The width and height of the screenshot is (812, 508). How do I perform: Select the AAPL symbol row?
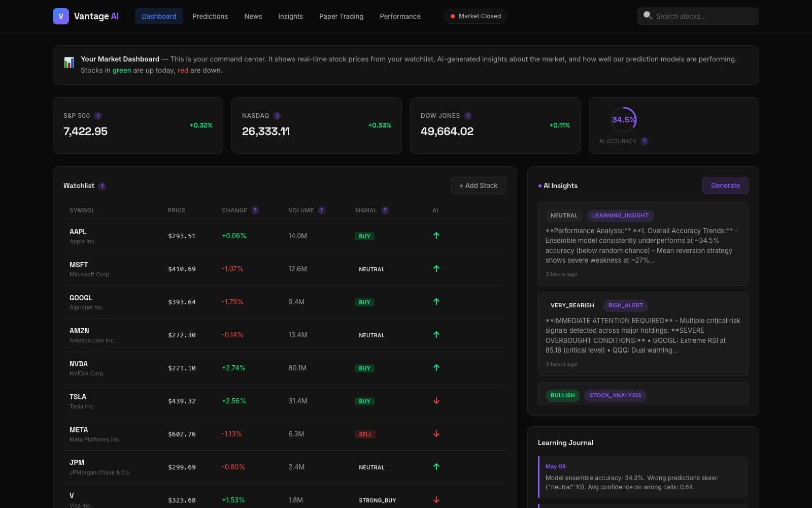click(285, 236)
